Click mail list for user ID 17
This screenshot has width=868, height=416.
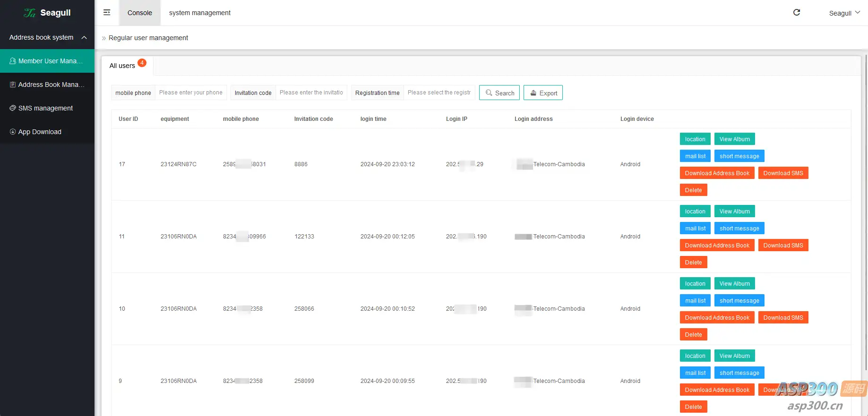pyautogui.click(x=695, y=156)
